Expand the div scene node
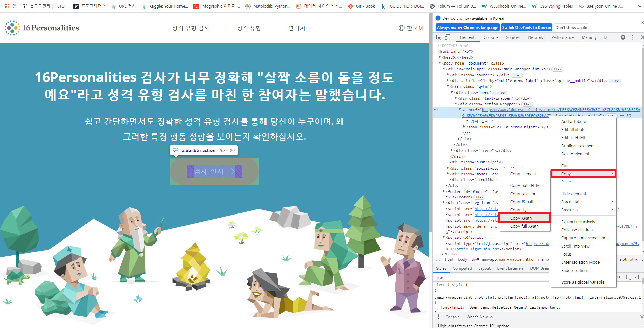 pyautogui.click(x=452, y=150)
